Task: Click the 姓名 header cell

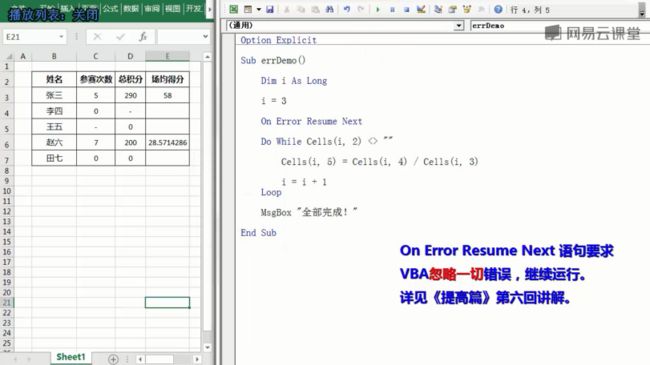Action: coord(54,79)
